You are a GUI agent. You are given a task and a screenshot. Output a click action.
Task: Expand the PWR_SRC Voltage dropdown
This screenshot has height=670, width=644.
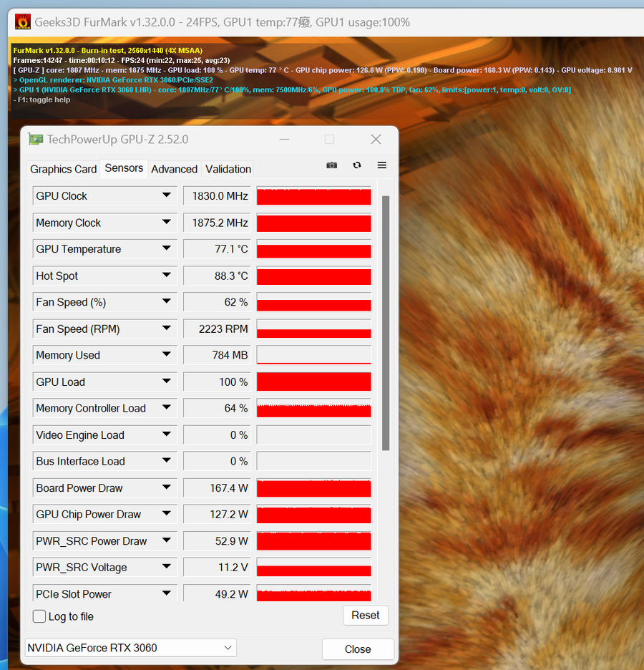point(167,567)
